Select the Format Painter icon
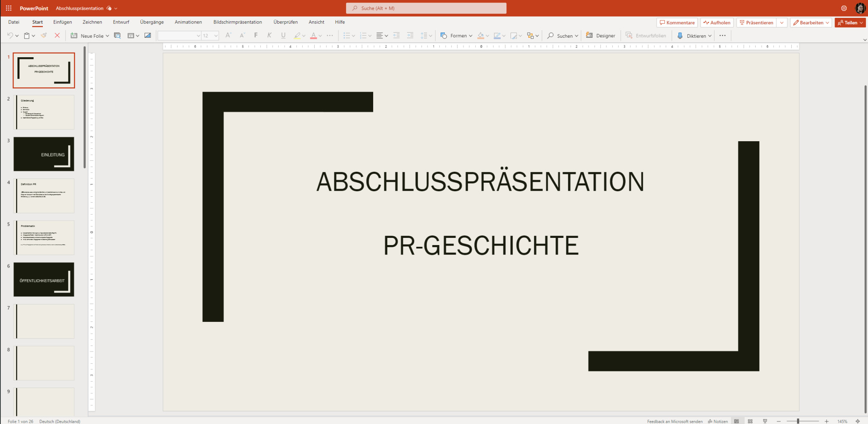This screenshot has height=424, width=868. pyautogui.click(x=44, y=36)
